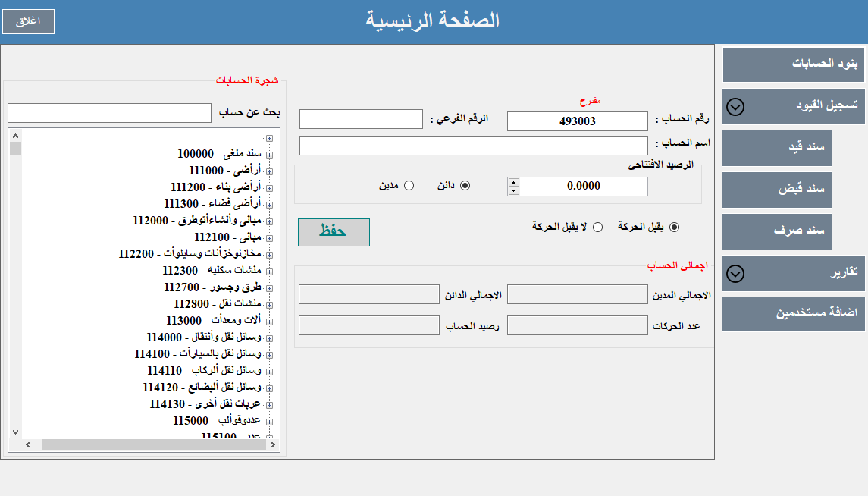Expand the 114000 وسائل نقل وأنتقال node

[269, 338]
